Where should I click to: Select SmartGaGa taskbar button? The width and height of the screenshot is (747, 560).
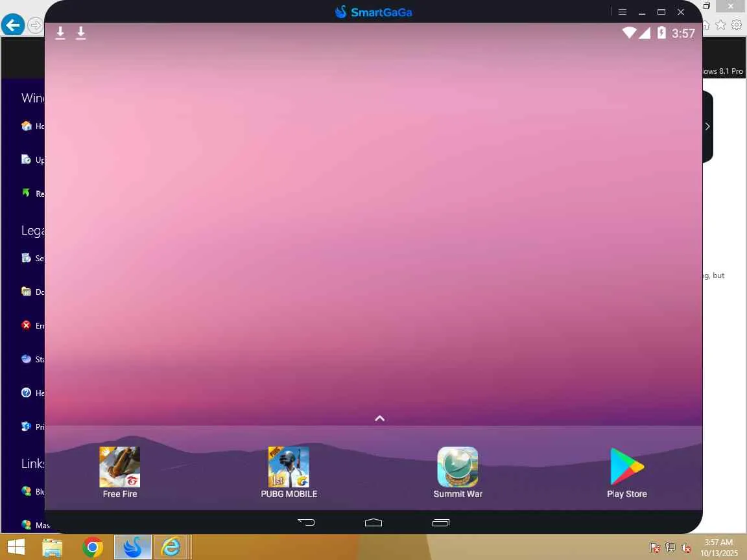(x=132, y=547)
